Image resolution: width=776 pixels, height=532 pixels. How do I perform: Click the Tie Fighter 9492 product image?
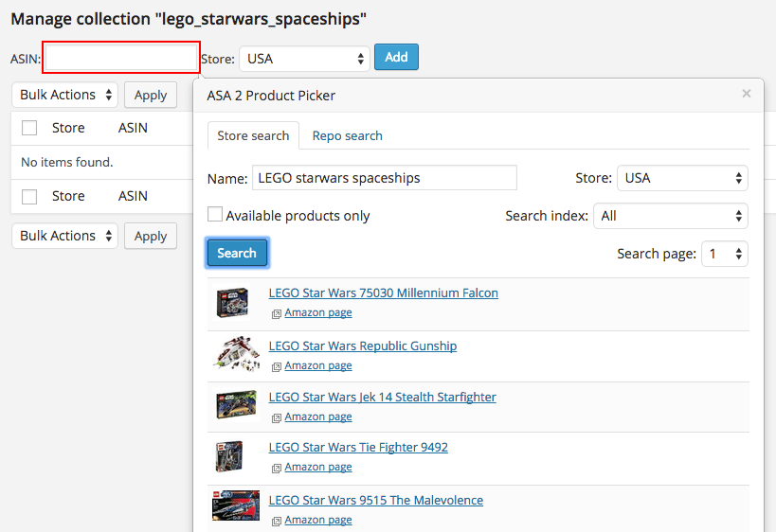point(229,457)
